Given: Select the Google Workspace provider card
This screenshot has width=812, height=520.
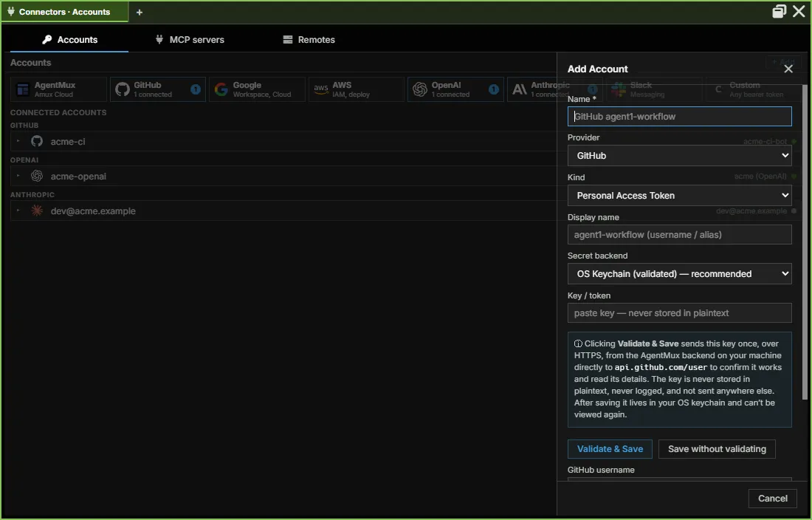Looking at the screenshot, I should 257,89.
